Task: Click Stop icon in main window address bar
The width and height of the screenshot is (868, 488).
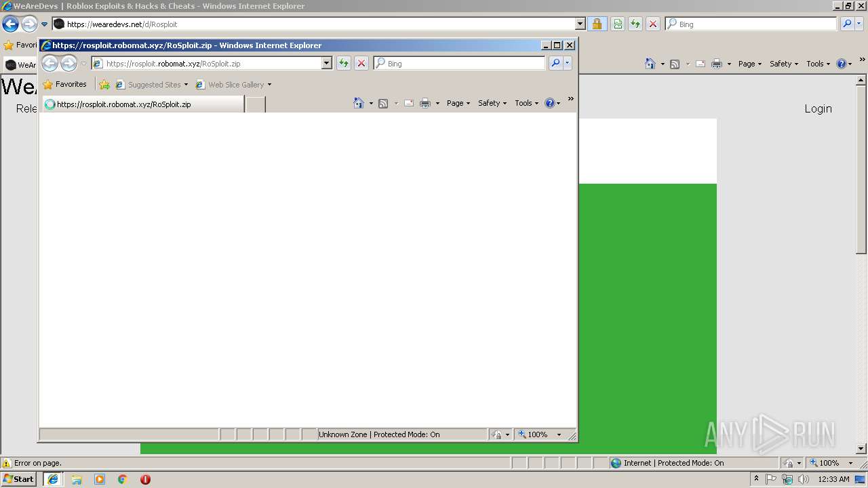Action: pos(653,24)
